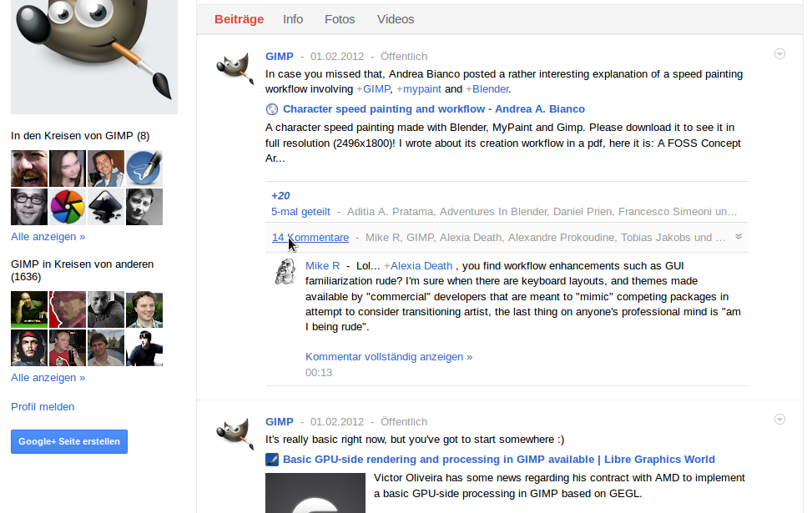Click Öffentlich visibility on the first post
812x513 pixels.
(x=403, y=57)
